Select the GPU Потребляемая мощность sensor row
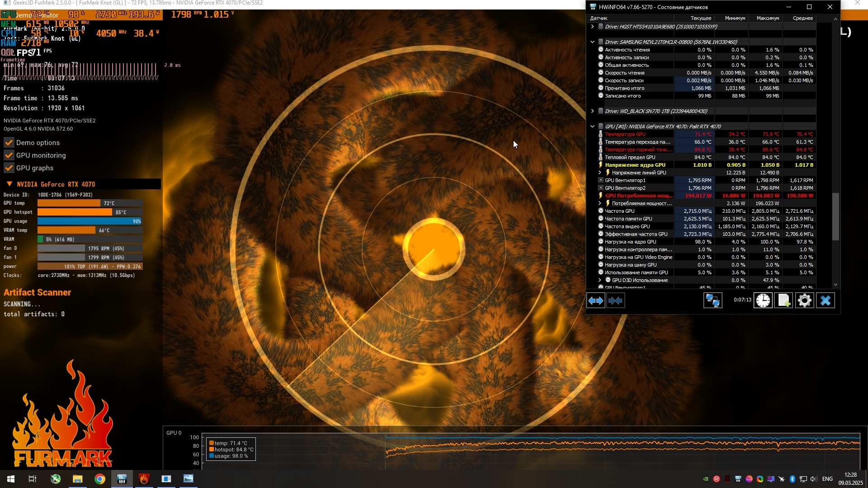This screenshot has height=488, width=868. (638, 196)
